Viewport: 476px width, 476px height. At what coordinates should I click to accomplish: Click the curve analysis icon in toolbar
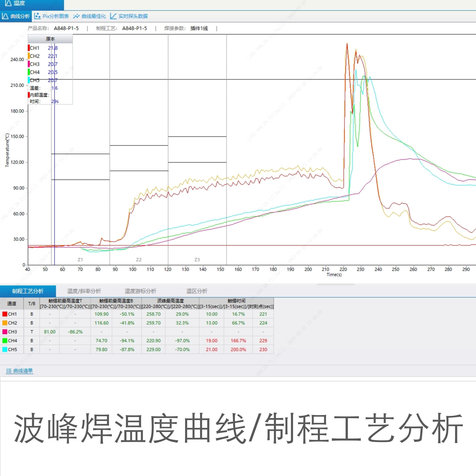(x=5, y=16)
